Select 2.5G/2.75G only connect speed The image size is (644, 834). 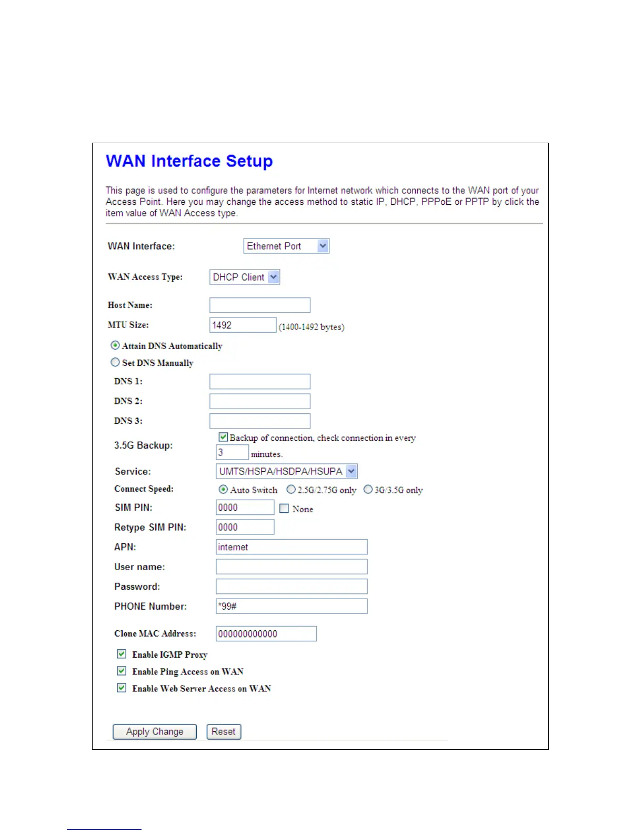coord(291,490)
